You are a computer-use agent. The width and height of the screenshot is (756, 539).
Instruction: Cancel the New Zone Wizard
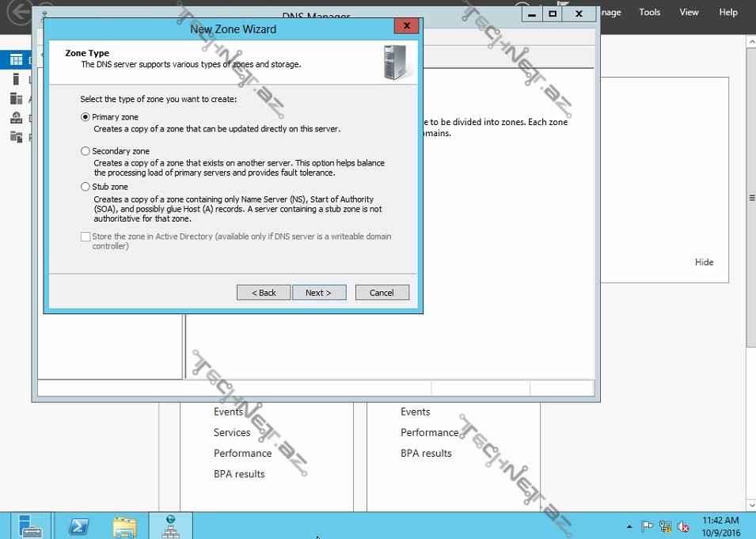(382, 293)
